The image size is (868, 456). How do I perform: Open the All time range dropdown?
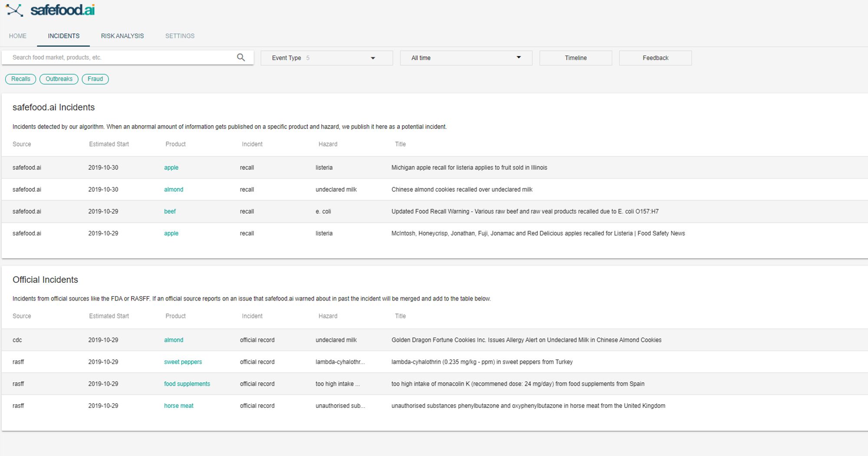466,58
